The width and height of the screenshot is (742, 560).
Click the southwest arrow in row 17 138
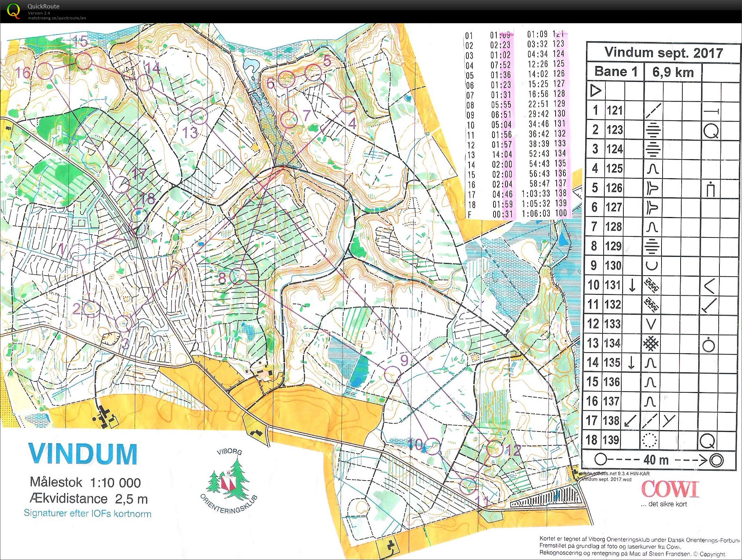(630, 420)
